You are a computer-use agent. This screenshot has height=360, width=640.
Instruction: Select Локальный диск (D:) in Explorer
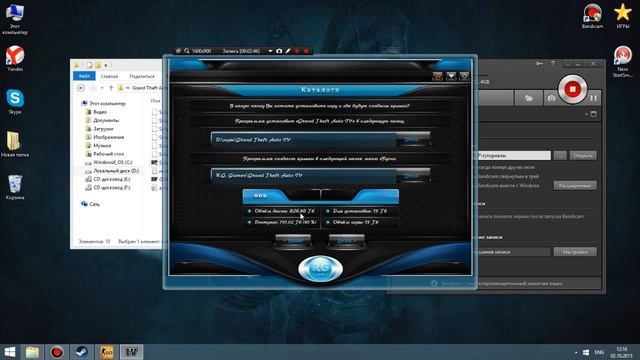(x=112, y=171)
